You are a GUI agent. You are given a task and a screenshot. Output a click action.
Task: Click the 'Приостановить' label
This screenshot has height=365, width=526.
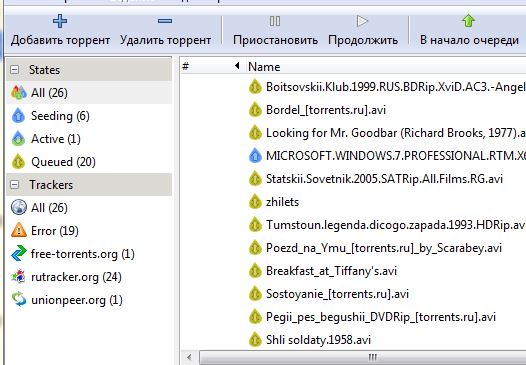(x=275, y=40)
